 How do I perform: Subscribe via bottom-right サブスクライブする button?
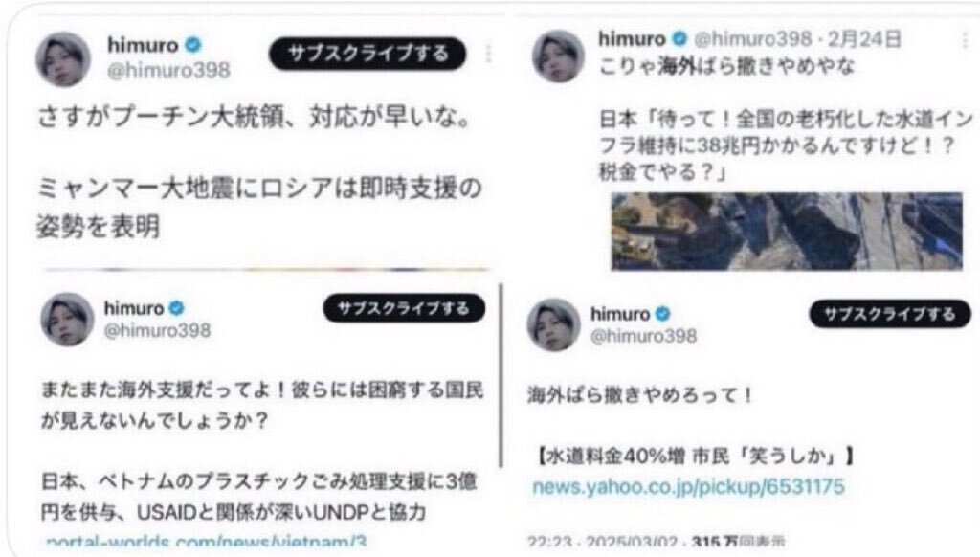pos(890,314)
